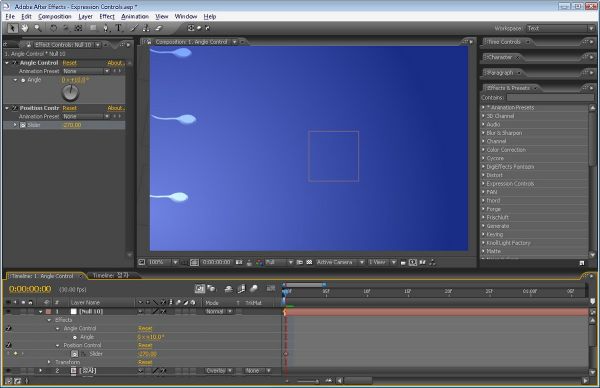Collapse Position Control effect in Effect Controls
The height and width of the screenshot is (388, 600).
(x=7, y=108)
